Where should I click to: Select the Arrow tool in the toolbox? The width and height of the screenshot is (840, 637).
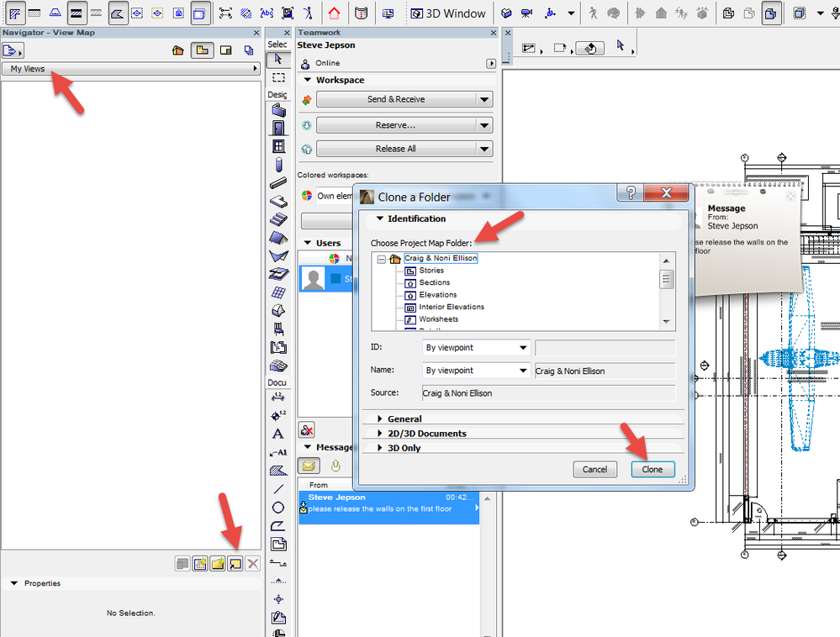point(278,59)
